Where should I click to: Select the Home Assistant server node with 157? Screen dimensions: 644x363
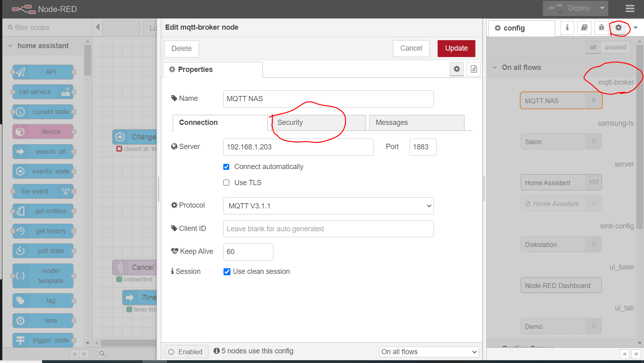pyautogui.click(x=561, y=183)
